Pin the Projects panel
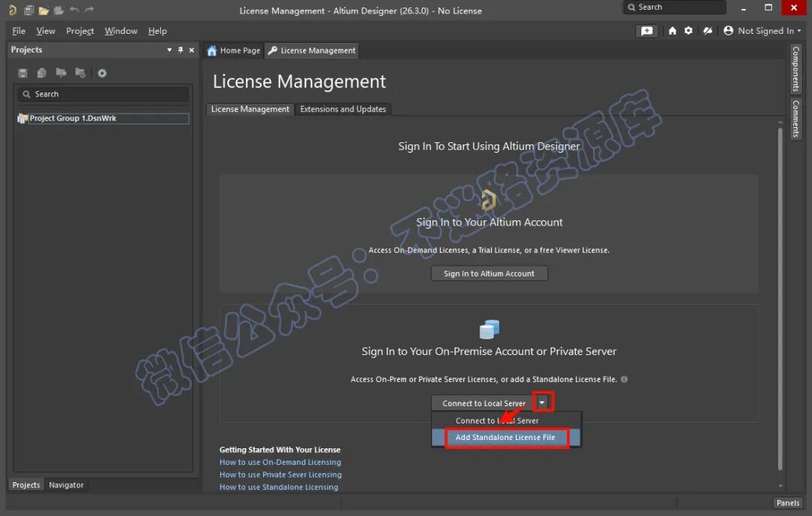The image size is (812, 516). pos(180,50)
